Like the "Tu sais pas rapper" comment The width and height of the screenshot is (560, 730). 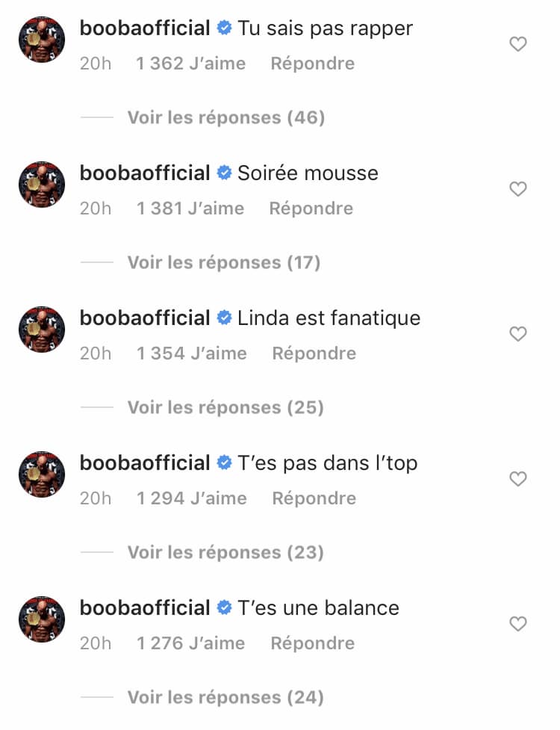(517, 45)
